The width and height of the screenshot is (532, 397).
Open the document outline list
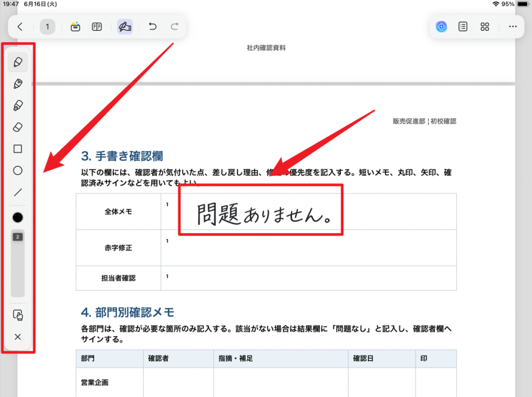click(x=463, y=26)
